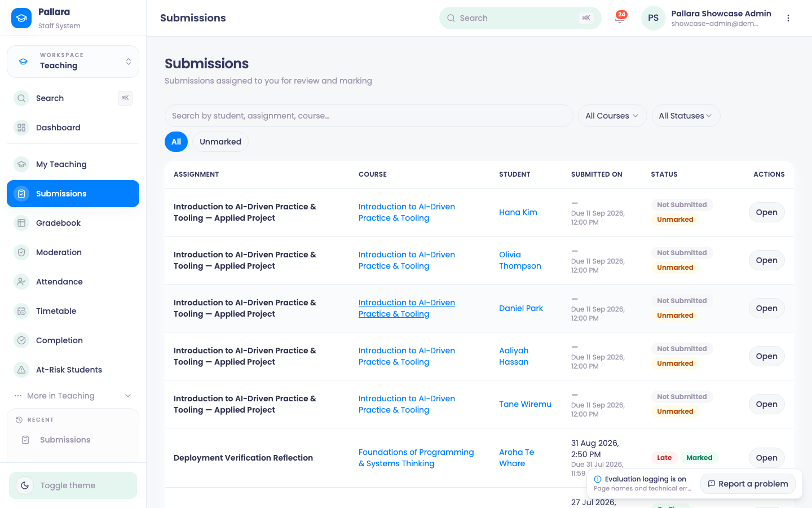Image resolution: width=812 pixels, height=508 pixels.
Task: Open the three-dot user menu
Action: pos(788,18)
